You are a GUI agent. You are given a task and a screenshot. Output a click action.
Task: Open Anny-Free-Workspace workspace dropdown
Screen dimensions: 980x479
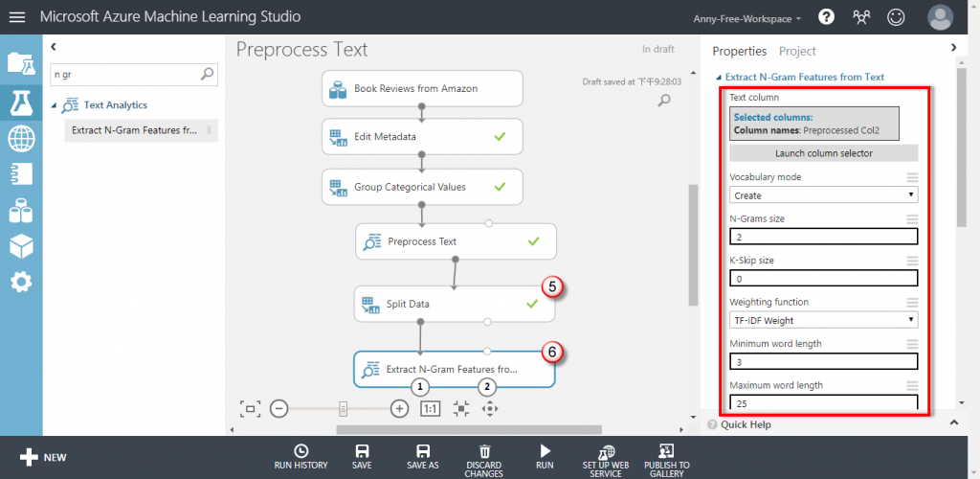click(x=746, y=19)
